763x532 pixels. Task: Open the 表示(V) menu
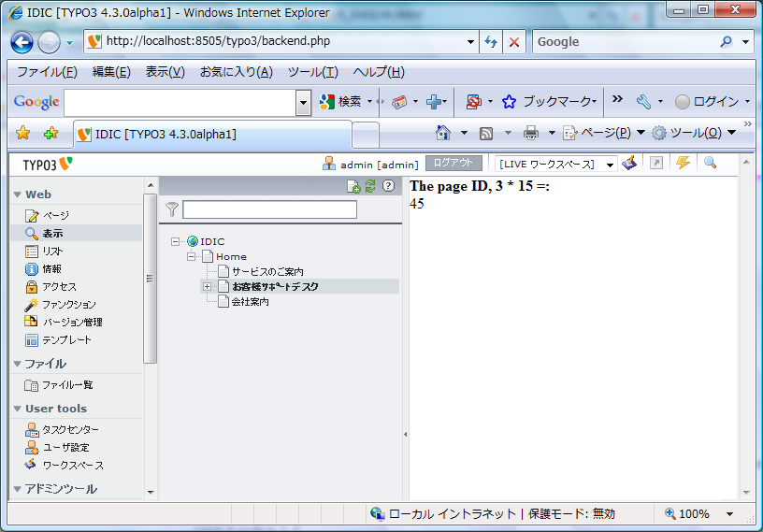(165, 72)
